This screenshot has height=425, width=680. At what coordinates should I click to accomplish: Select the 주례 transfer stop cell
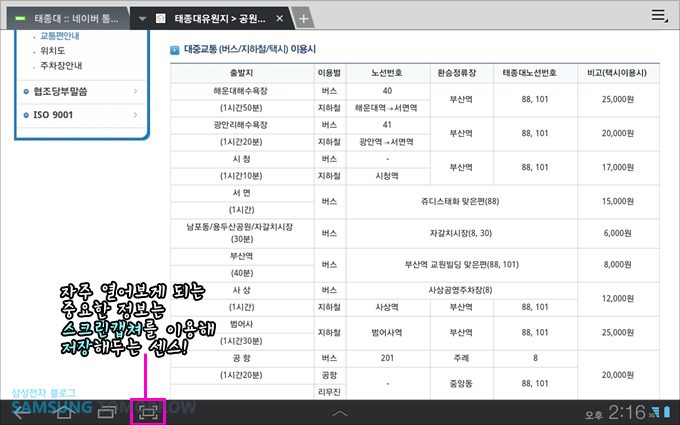461,358
